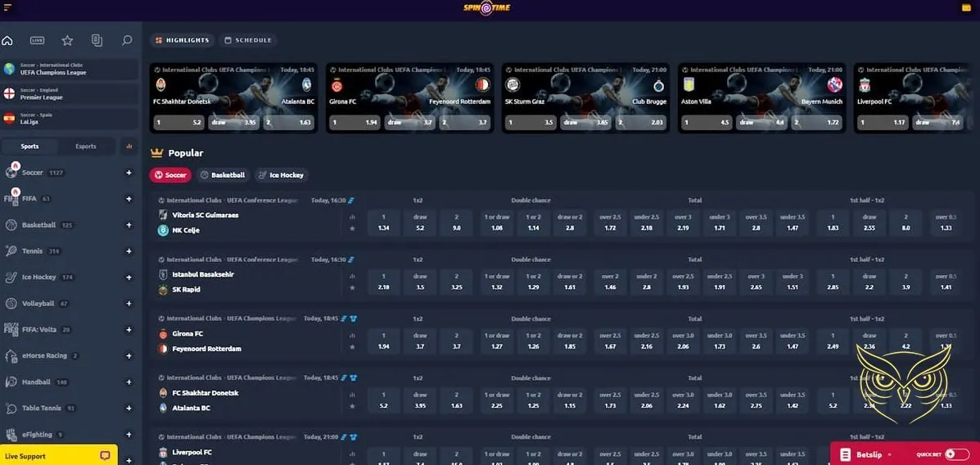This screenshot has height=465, width=980.
Task: Expand the Soccer sport category
Action: click(x=129, y=173)
